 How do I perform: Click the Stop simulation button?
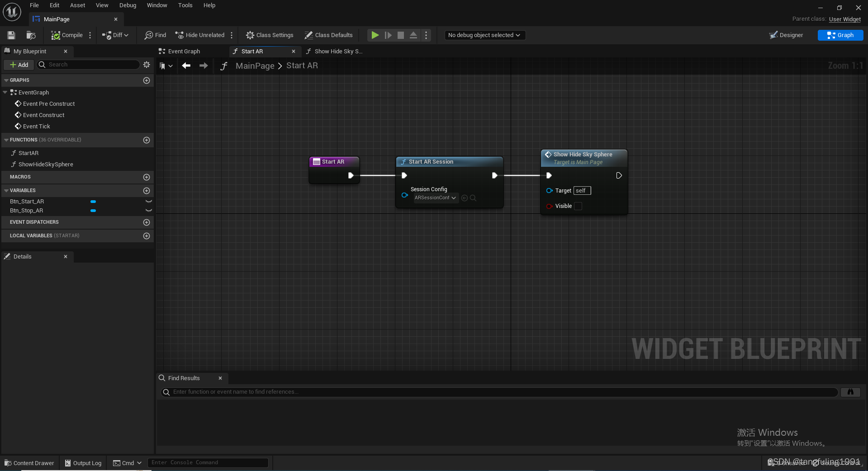tap(401, 35)
